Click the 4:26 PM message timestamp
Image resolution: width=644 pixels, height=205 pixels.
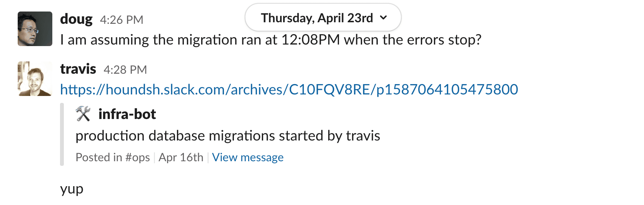pyautogui.click(x=122, y=20)
